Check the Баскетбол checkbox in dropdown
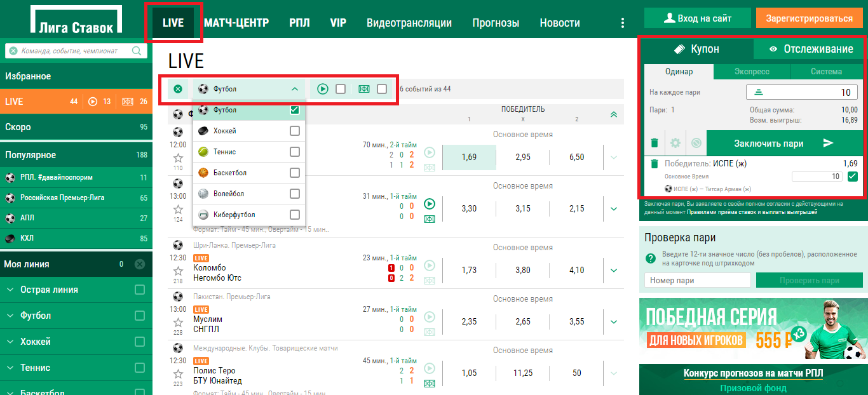The image size is (868, 395). [x=295, y=173]
